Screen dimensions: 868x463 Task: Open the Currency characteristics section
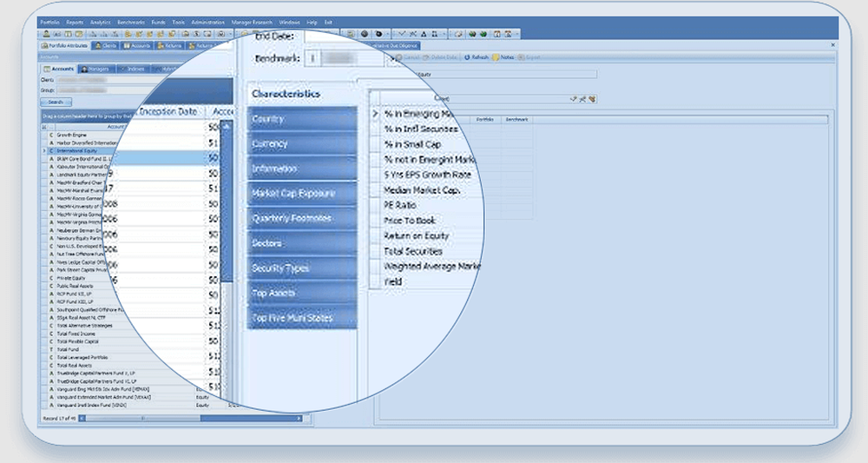tap(302, 144)
